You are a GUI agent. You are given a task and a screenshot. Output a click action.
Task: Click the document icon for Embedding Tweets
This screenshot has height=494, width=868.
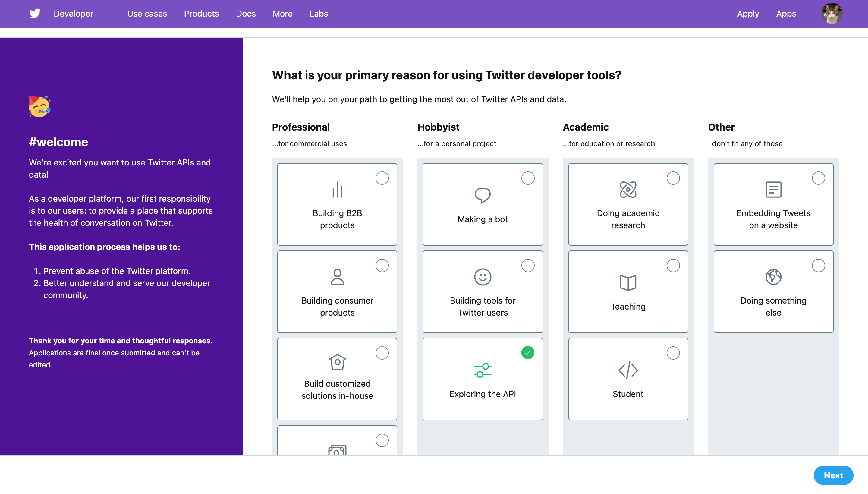tap(773, 190)
